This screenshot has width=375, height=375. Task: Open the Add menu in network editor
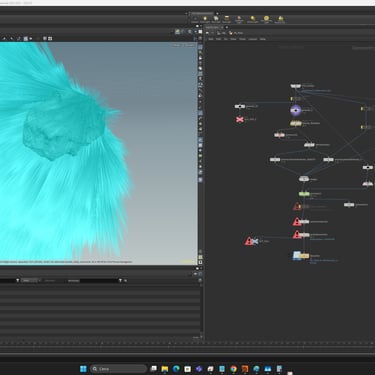(211, 39)
